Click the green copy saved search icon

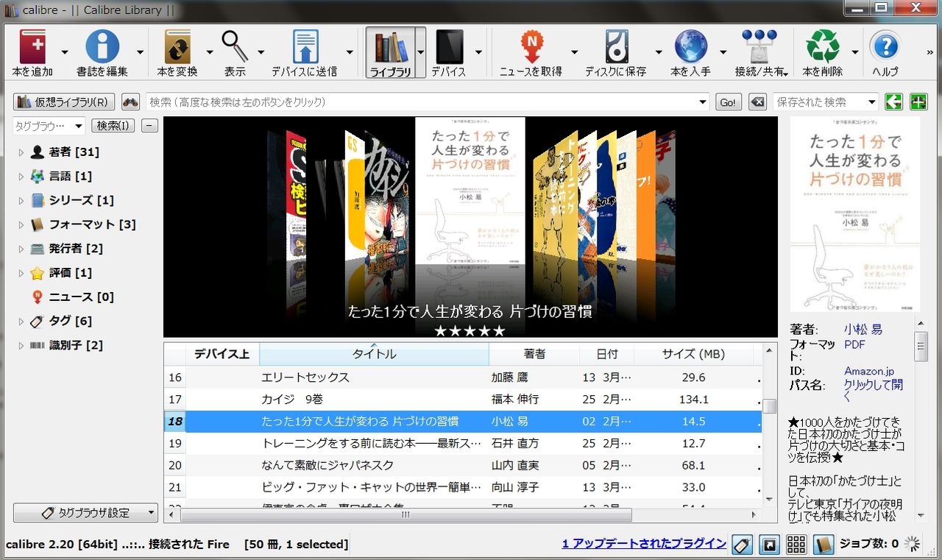click(893, 102)
